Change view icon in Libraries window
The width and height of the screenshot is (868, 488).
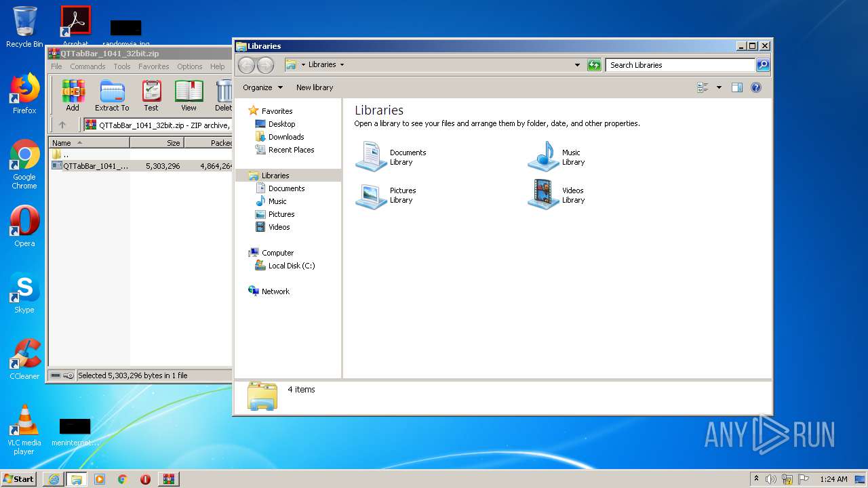click(x=703, y=87)
